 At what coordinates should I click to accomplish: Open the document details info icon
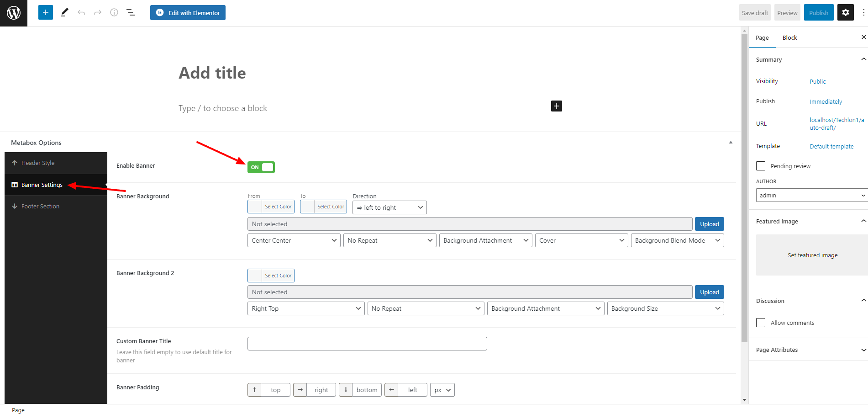click(114, 12)
